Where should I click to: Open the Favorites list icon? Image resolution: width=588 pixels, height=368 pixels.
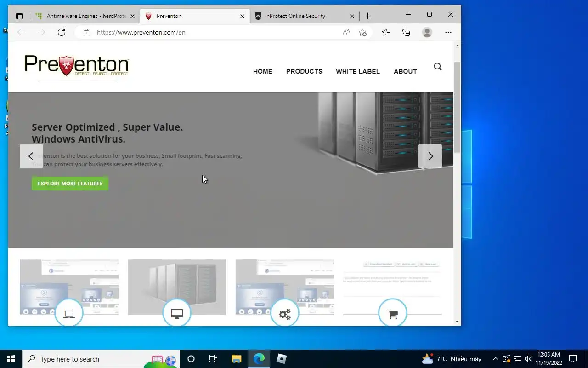tap(386, 32)
